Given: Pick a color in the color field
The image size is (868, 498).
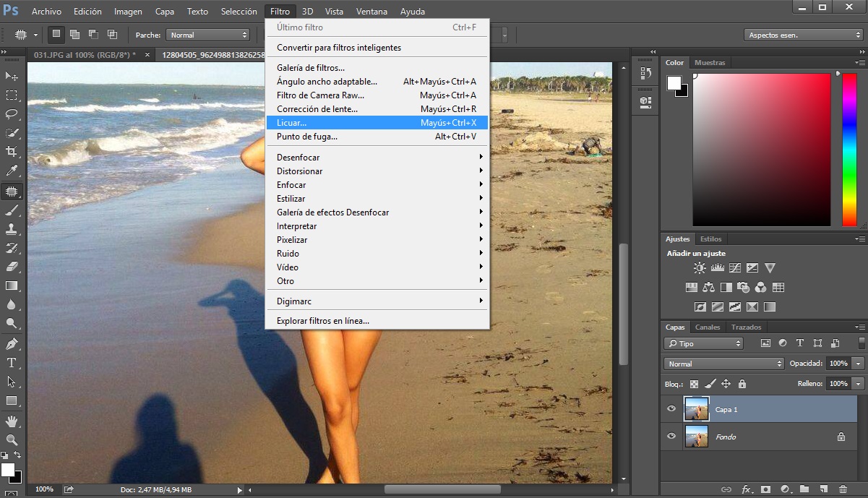Looking at the screenshot, I should coord(762,150).
